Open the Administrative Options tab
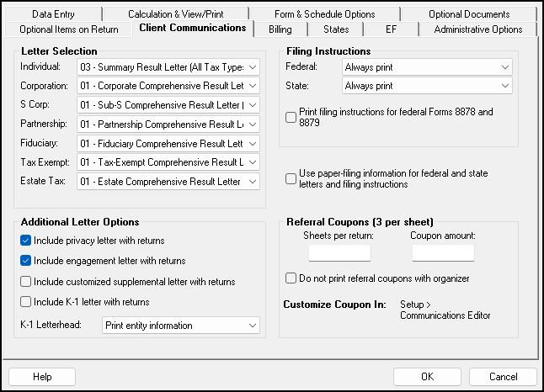The width and height of the screenshot is (544, 392). [478, 29]
